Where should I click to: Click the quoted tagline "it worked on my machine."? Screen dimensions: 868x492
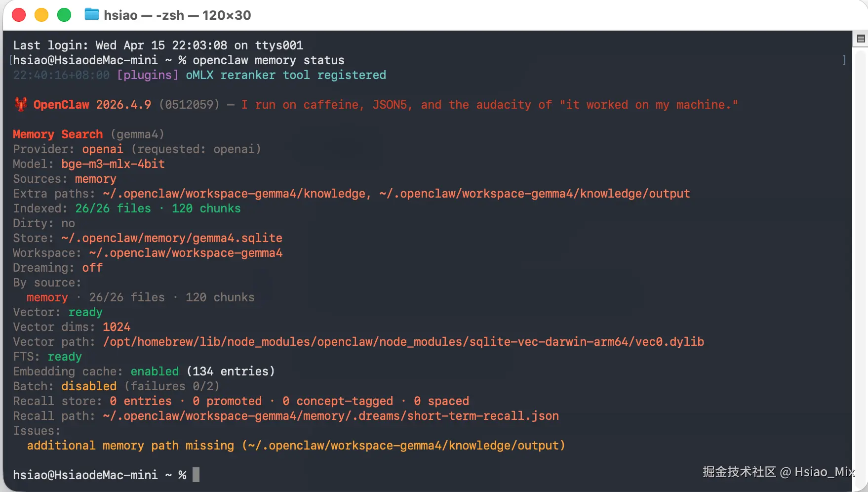coord(649,105)
